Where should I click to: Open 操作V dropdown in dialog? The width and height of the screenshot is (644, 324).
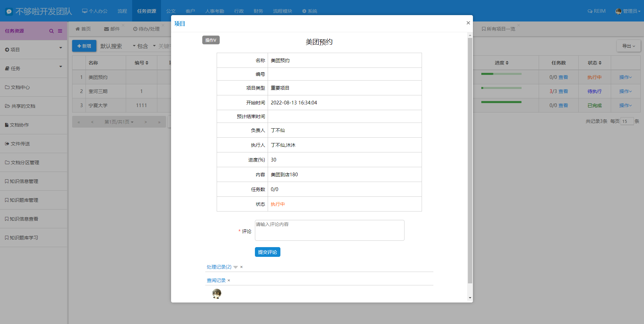[211, 40]
